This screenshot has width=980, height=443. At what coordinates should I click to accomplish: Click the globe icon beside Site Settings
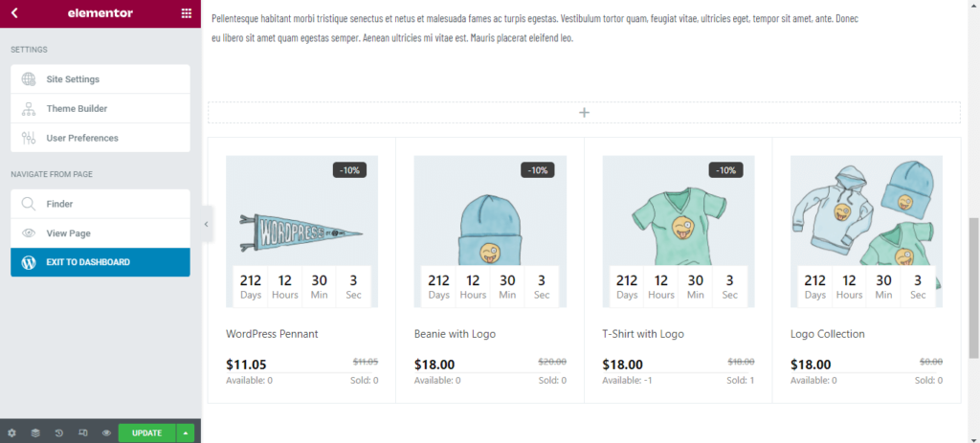click(28, 79)
